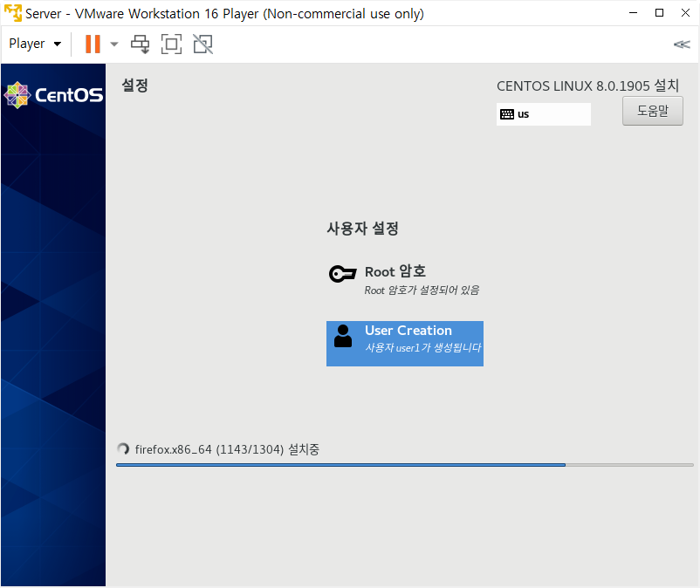This screenshot has width=700, height=588.
Task: Minimize the VMware Player window
Action: point(633,13)
